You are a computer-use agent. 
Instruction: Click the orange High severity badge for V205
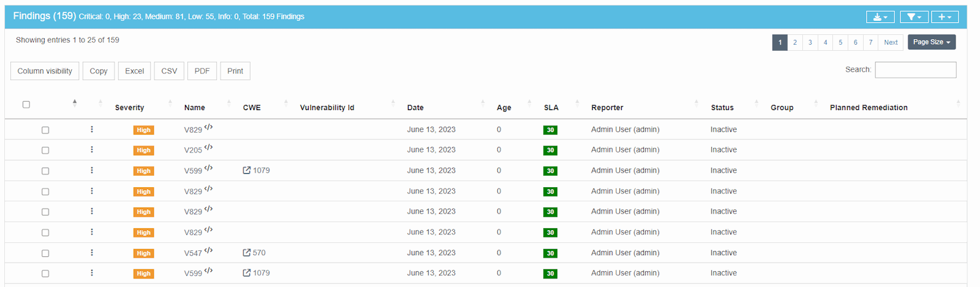143,151
